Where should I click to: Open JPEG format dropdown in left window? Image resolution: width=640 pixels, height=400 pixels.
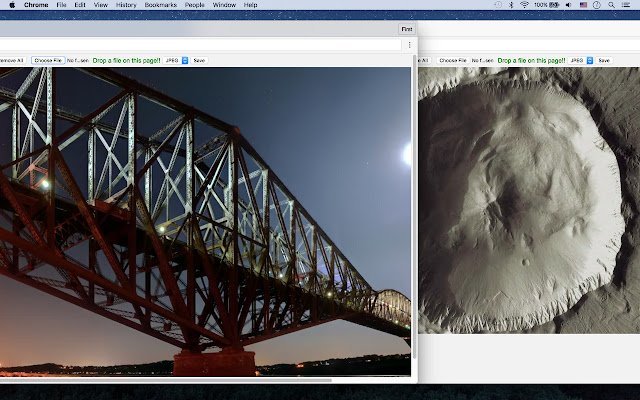176,60
